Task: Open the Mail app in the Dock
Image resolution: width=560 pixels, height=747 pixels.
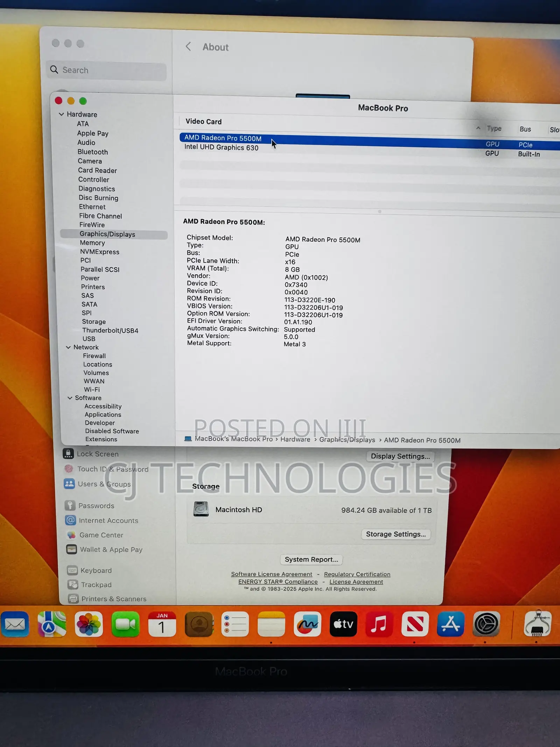Action: tap(14, 624)
